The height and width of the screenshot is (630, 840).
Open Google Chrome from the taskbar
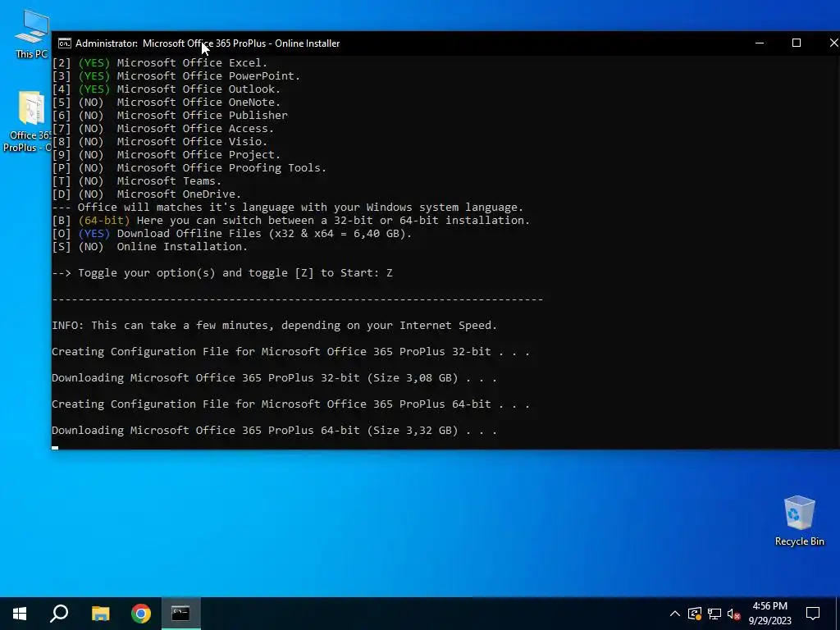click(141, 614)
